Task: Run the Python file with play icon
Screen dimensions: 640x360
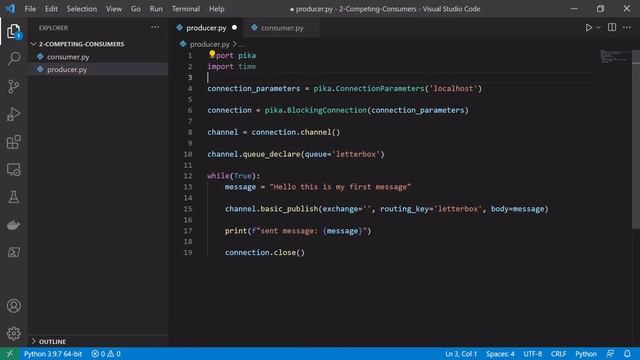Action: pyautogui.click(x=589, y=28)
